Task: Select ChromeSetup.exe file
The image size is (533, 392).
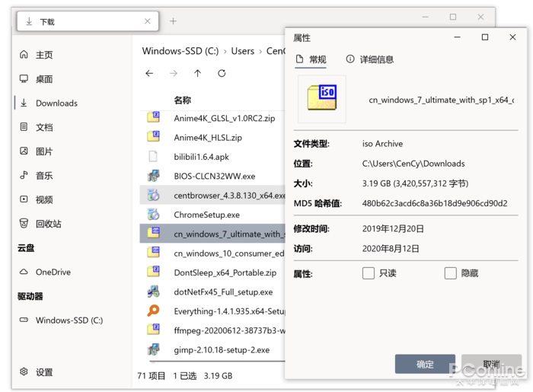Action: tap(212, 215)
